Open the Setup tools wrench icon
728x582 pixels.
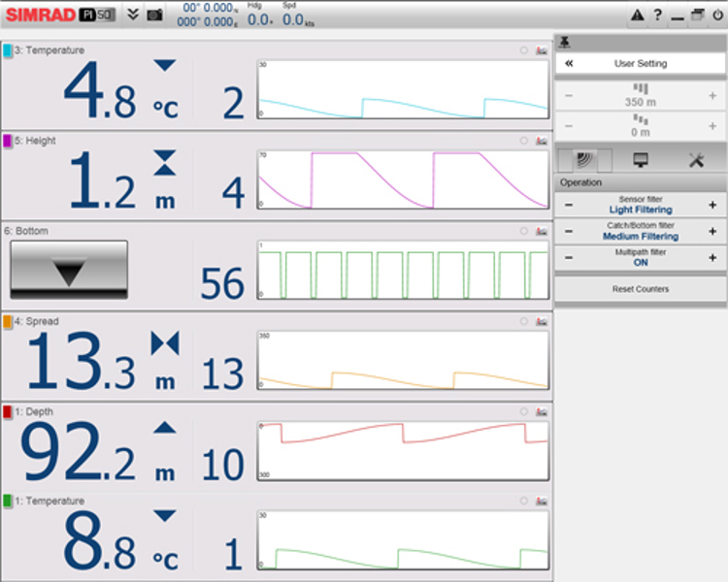click(696, 161)
